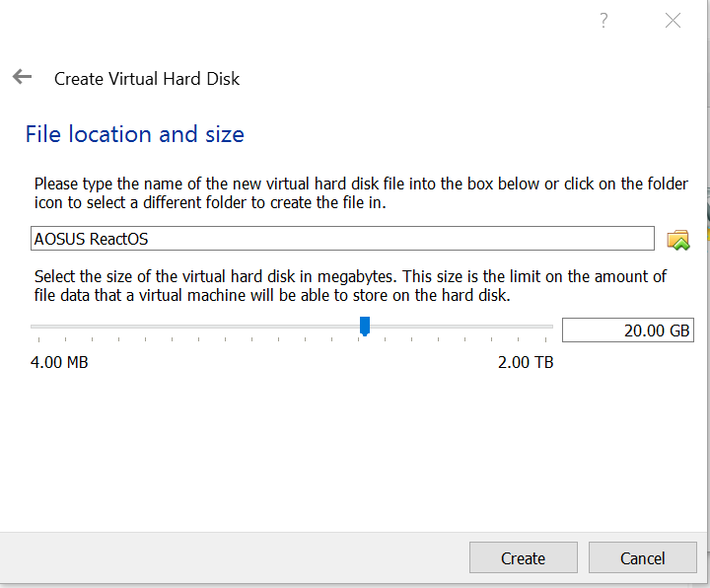Viewport: 710px width, 588px height.
Task: Close the dialog with the X button
Action: (x=673, y=21)
